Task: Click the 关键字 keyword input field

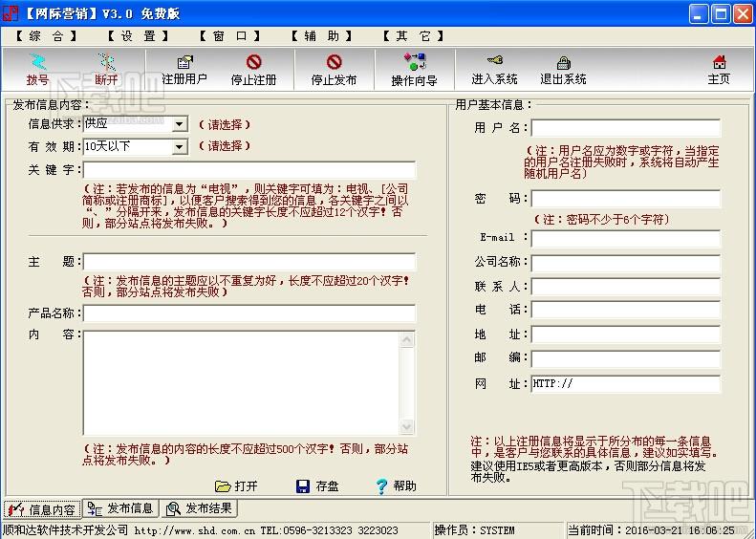Action: coord(249,170)
